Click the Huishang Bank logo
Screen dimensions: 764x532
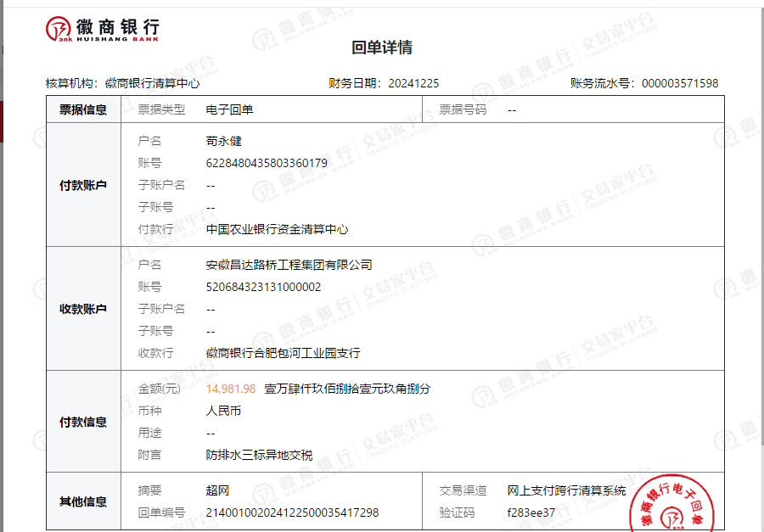coord(102,28)
